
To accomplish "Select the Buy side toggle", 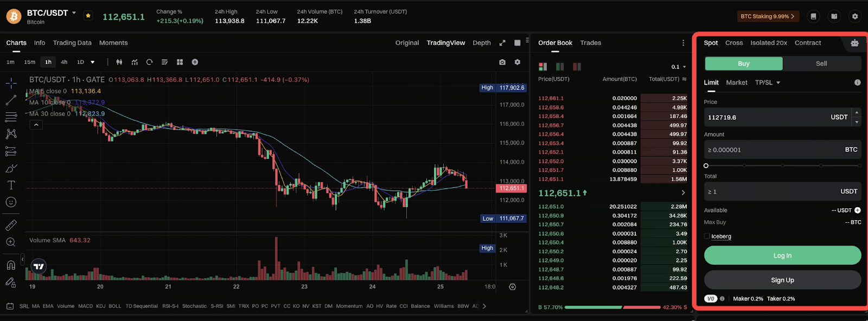I will (x=744, y=63).
